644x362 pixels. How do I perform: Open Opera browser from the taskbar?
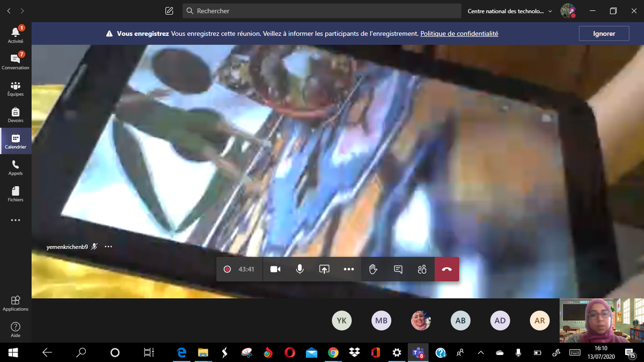[x=290, y=352]
